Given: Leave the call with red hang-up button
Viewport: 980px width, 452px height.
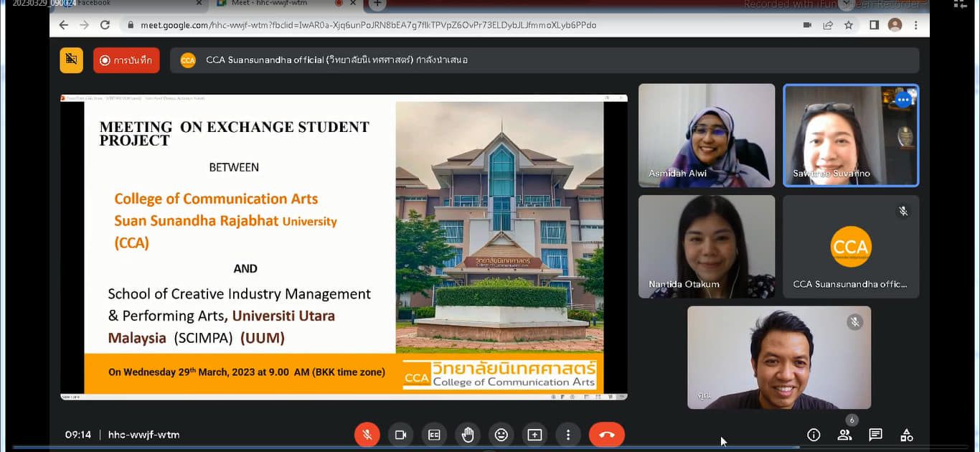Looking at the screenshot, I should pyautogui.click(x=606, y=435).
